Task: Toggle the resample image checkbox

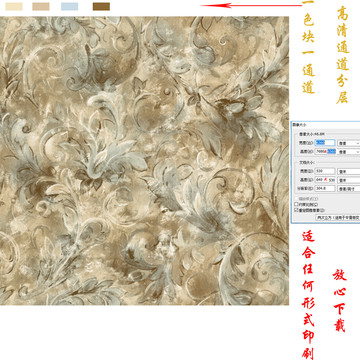Action: (x=296, y=210)
